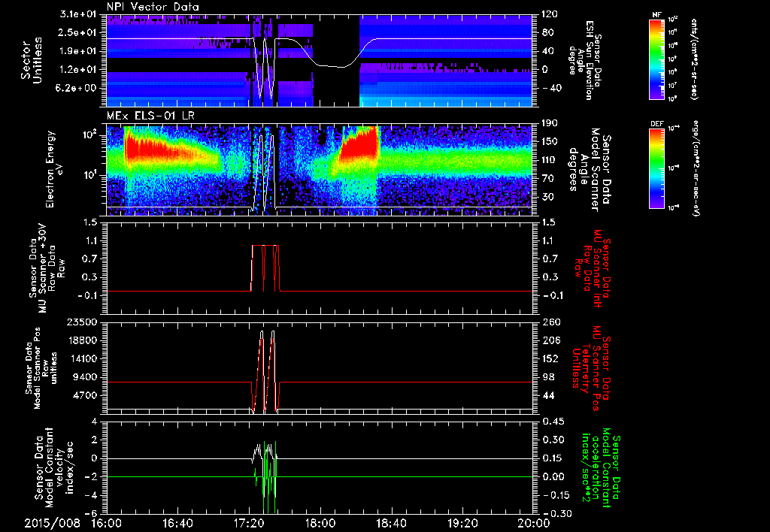
Task: Click the '1.2e+01' sector tick value
Action: [x=77, y=70]
